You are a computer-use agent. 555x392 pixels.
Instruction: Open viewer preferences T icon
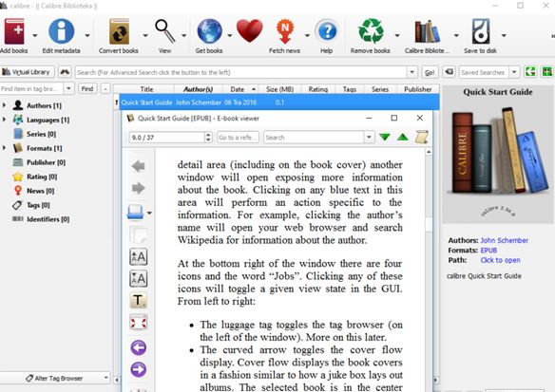pyautogui.click(x=139, y=301)
